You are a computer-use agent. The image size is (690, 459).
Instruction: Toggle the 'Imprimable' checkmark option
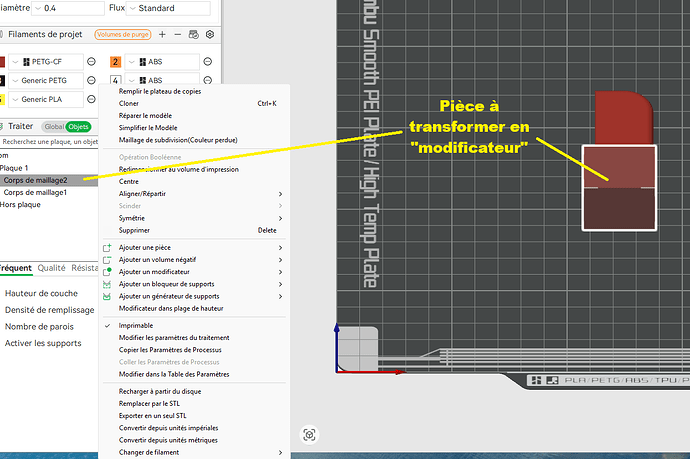tap(136, 326)
